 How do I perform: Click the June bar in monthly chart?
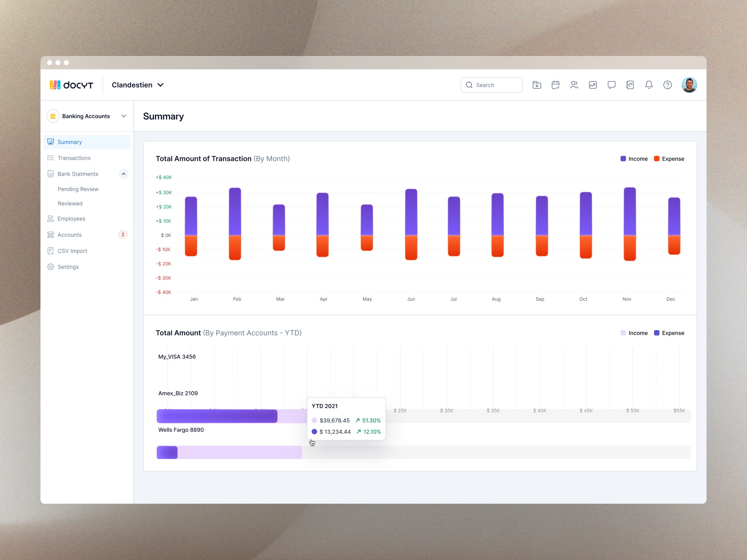click(411, 224)
